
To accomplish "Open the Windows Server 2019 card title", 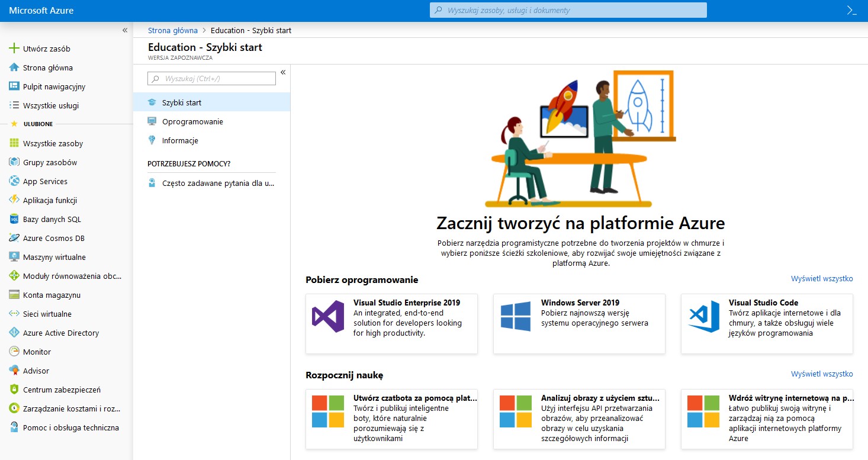I will [580, 303].
